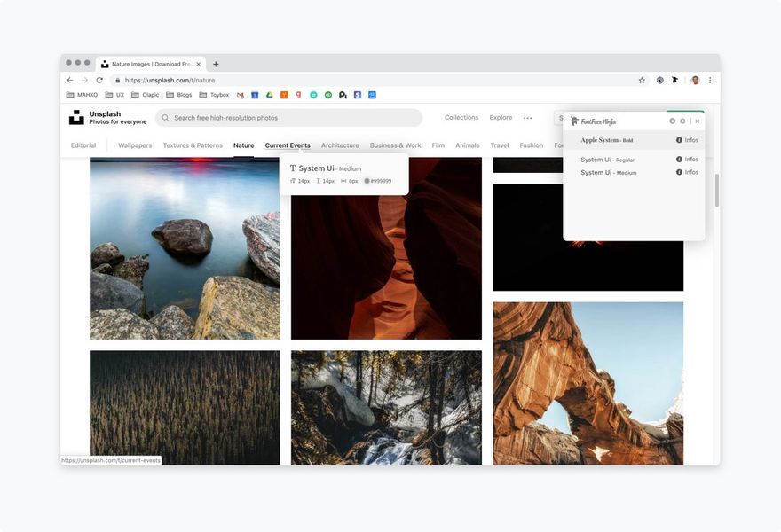Open the Blogs bookmarks folder
Viewport: 781px width, 532px height.
(x=178, y=95)
